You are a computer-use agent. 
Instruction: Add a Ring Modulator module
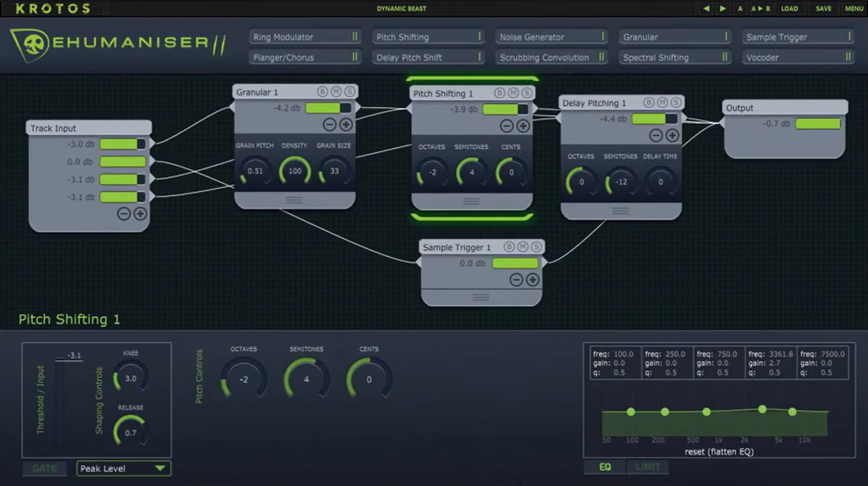[x=305, y=37]
